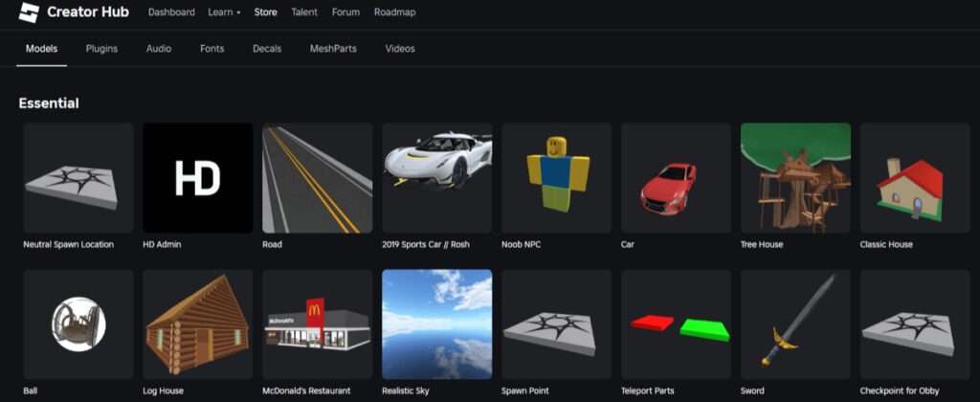Select the Spawn Point model thumbnail
980x402 pixels.
point(556,324)
